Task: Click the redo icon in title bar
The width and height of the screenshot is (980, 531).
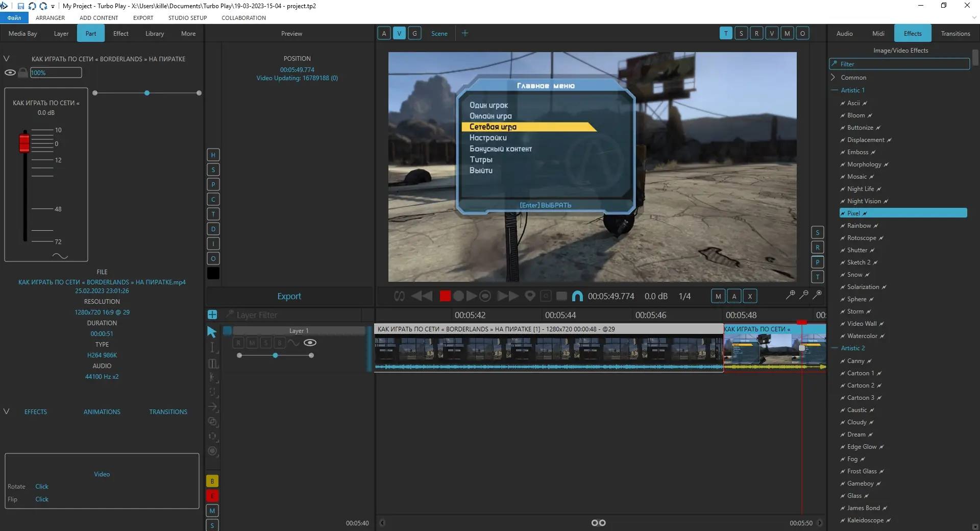Action: (43, 6)
